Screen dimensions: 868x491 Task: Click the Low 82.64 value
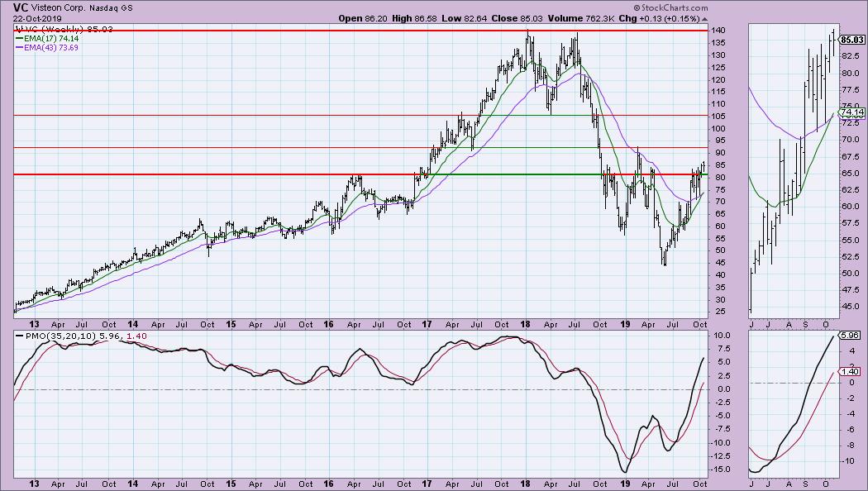tap(465, 18)
